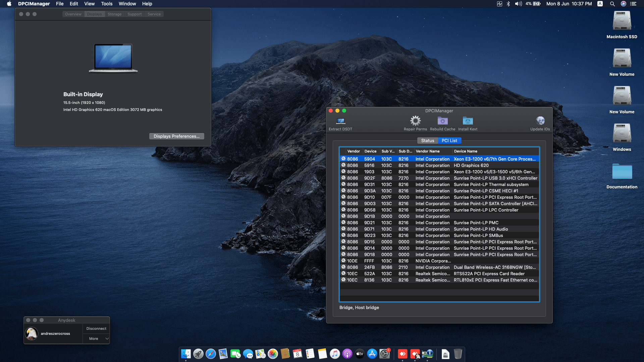This screenshot has height=362, width=644.
Task: Select the NVIDIA Corpora... row
Action: (x=439, y=261)
